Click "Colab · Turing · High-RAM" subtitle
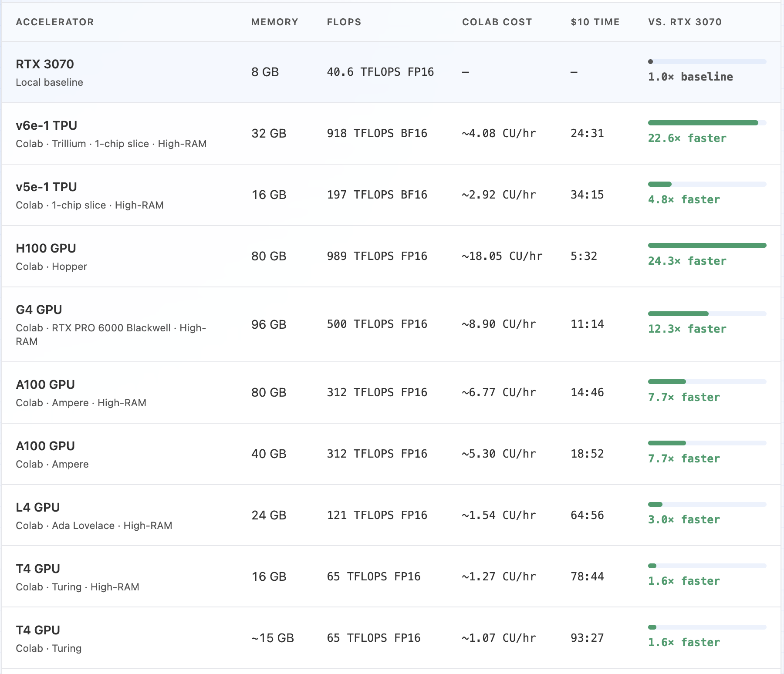Image resolution: width=784 pixels, height=674 pixels. (78, 587)
